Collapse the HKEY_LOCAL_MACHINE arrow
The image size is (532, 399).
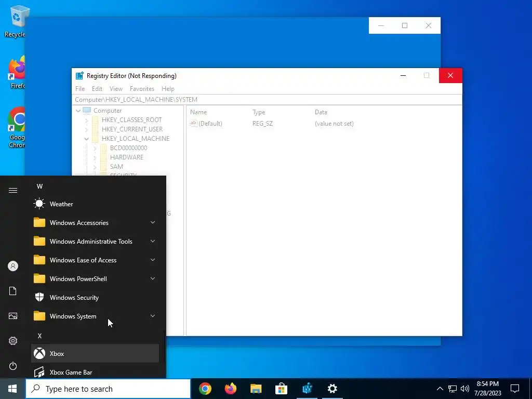[87, 138]
